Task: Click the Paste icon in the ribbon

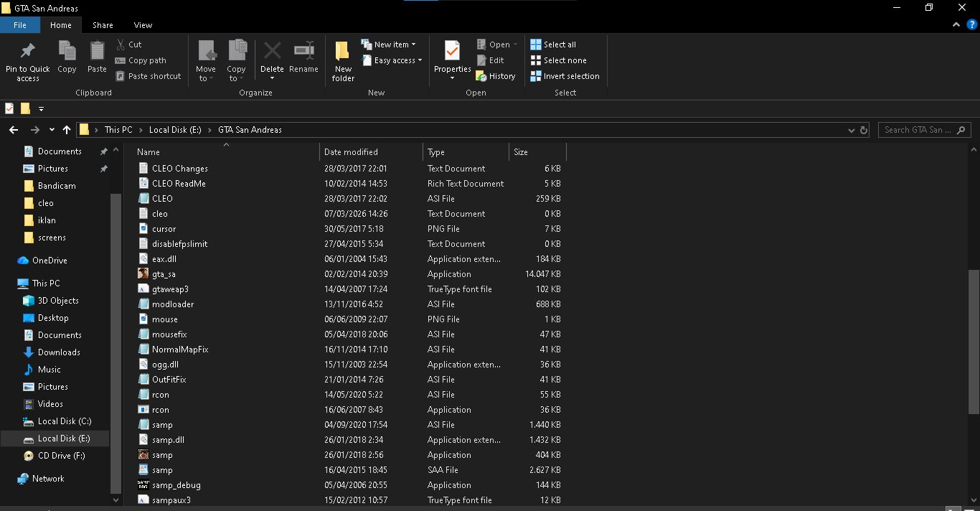Action: coord(97,51)
